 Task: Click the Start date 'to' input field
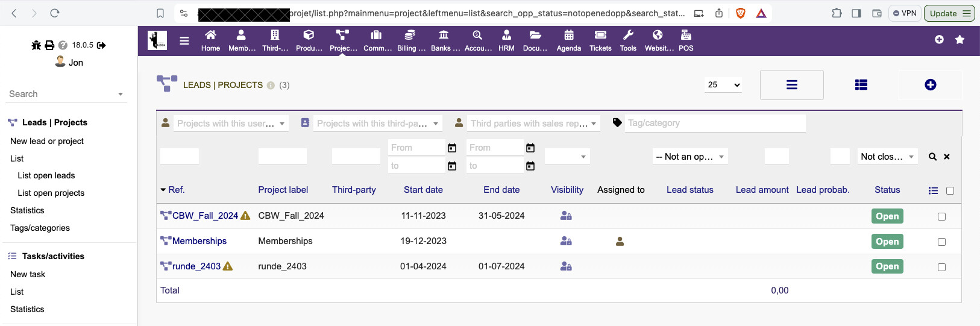[x=416, y=166]
